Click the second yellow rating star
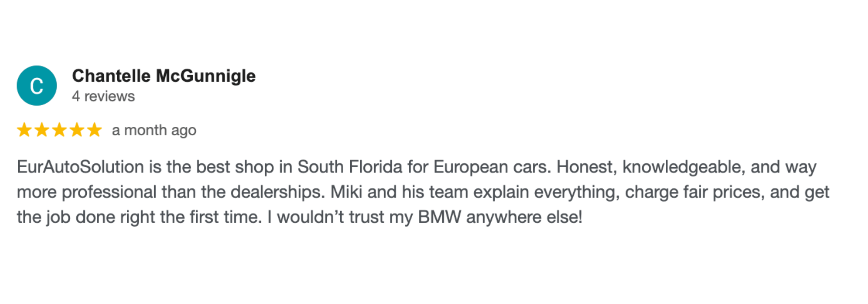 [42, 130]
